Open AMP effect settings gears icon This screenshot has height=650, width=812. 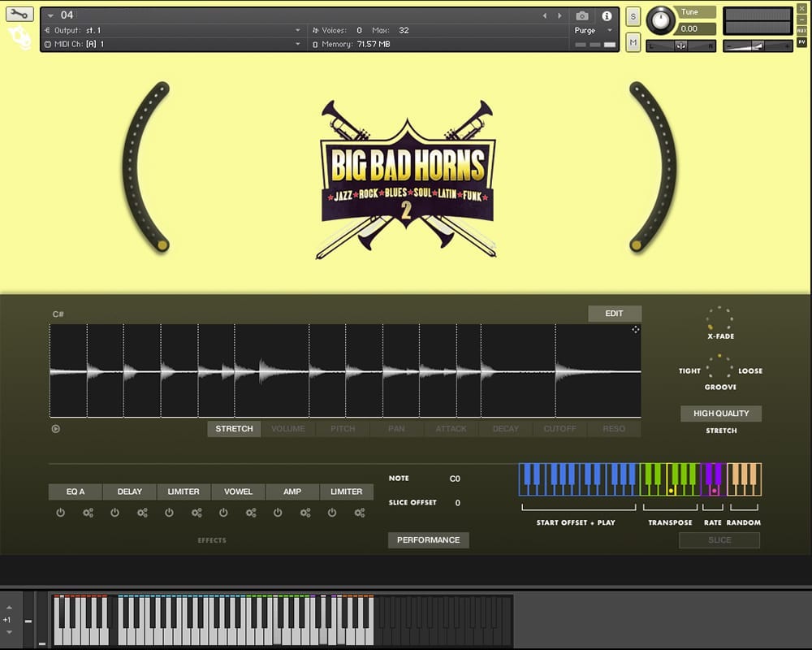point(305,513)
